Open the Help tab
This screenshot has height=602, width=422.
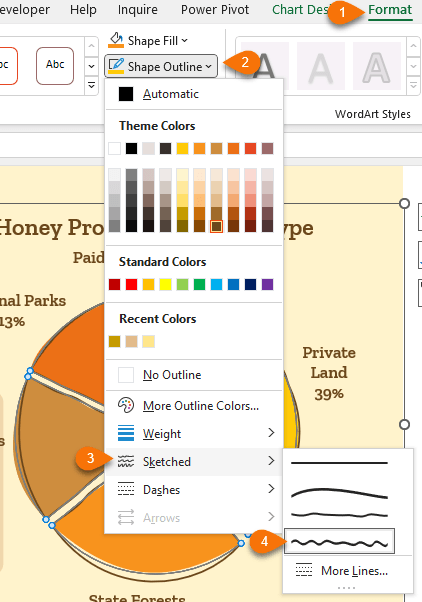point(83,10)
